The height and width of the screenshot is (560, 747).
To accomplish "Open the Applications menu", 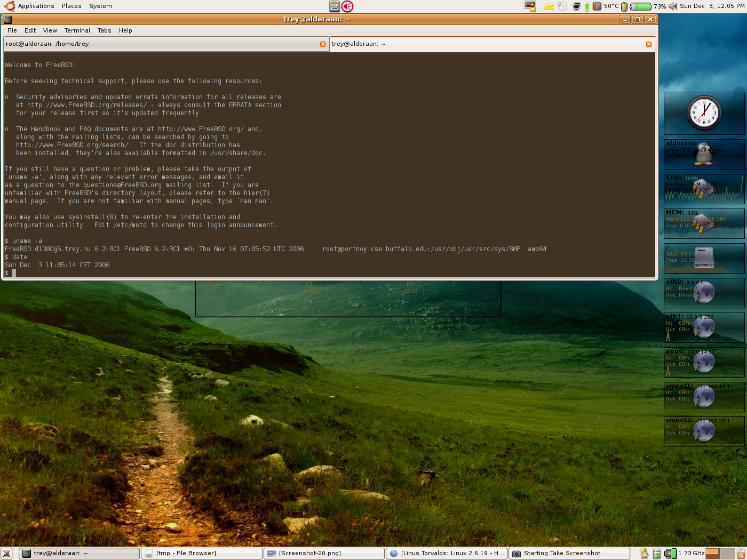I will coord(36,6).
